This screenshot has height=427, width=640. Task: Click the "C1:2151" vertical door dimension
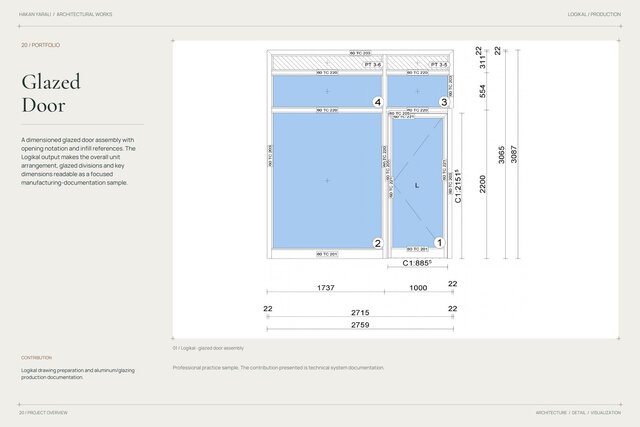point(458,186)
